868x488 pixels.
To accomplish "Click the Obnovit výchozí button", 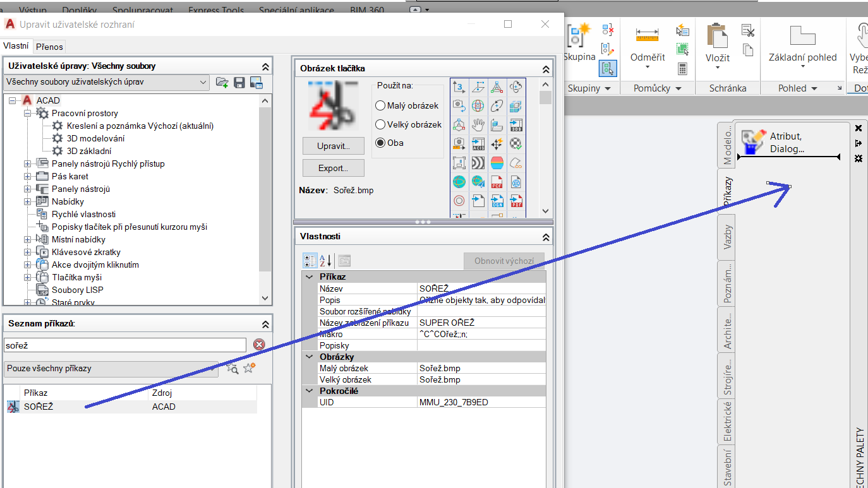I will 504,261.
